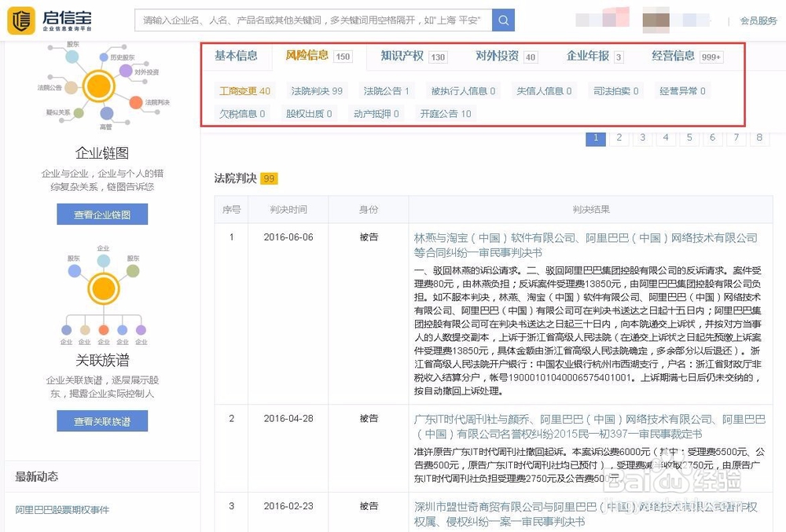Click the 企业链图 title text
The width and height of the screenshot is (786, 532).
102,152
